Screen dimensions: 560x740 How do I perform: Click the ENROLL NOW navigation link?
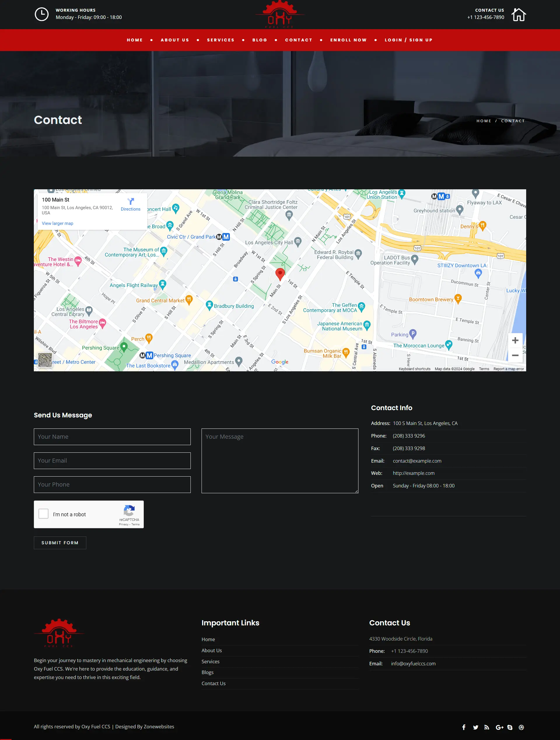(348, 40)
